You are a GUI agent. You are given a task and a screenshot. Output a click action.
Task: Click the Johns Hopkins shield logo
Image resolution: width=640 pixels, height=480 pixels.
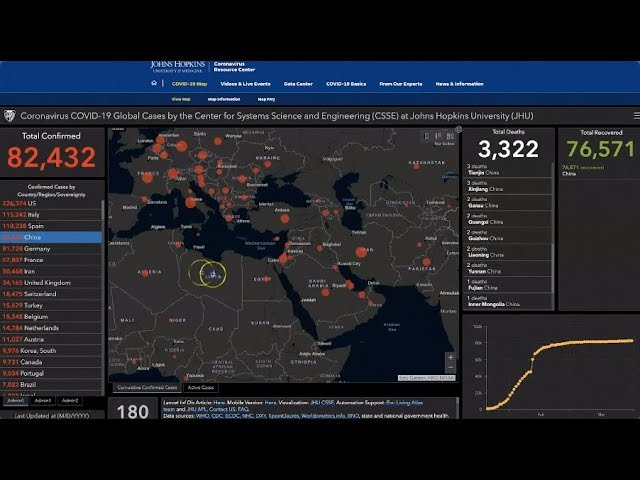coord(9,116)
